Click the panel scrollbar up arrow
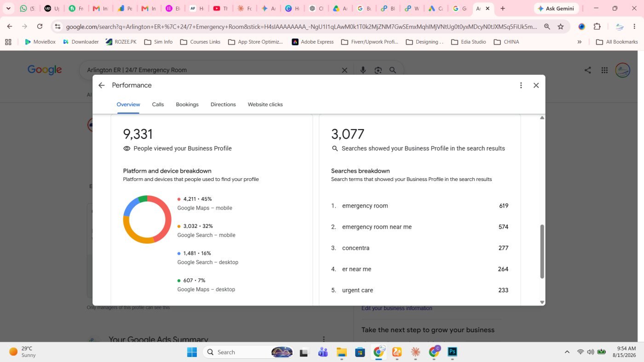Image resolution: width=644 pixels, height=362 pixels. [542, 118]
